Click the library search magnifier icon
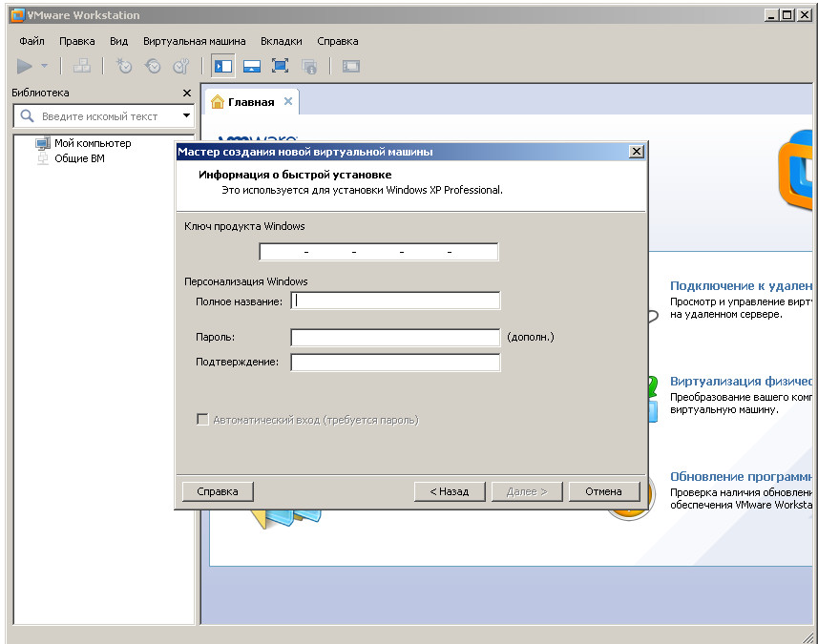Viewport: 818px width, 644px height. tap(27, 115)
